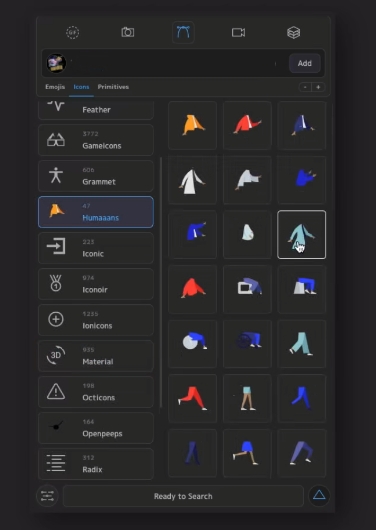Screen dimensions: 376x530
Task: Open the Radix icon set
Action: [x=96, y=464]
